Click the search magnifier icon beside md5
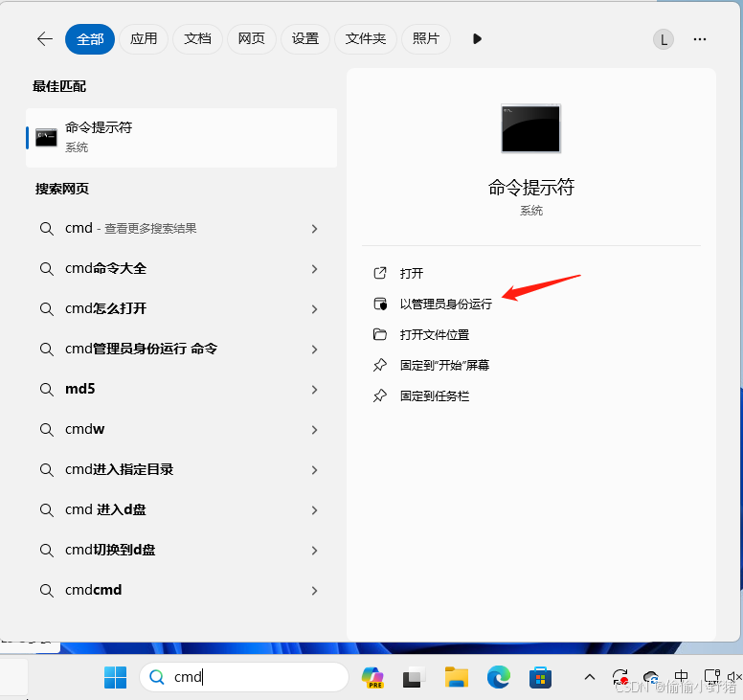This screenshot has width=743, height=700. (46, 390)
